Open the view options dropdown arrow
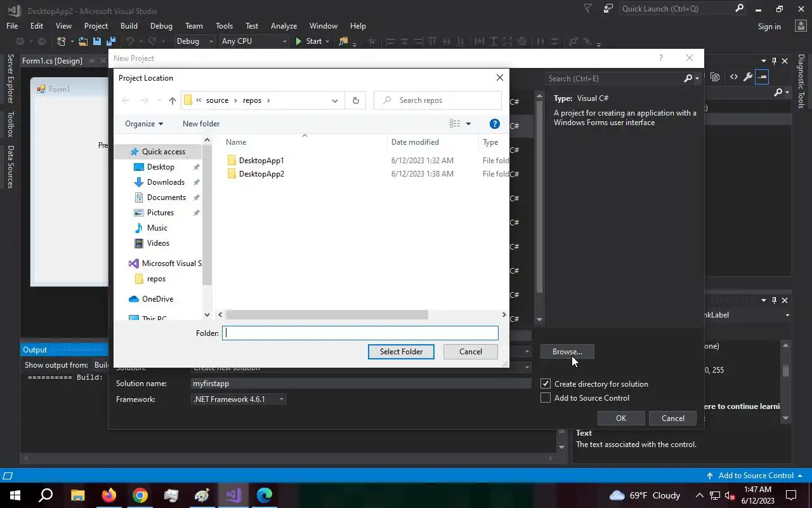812x508 pixels. [468, 124]
